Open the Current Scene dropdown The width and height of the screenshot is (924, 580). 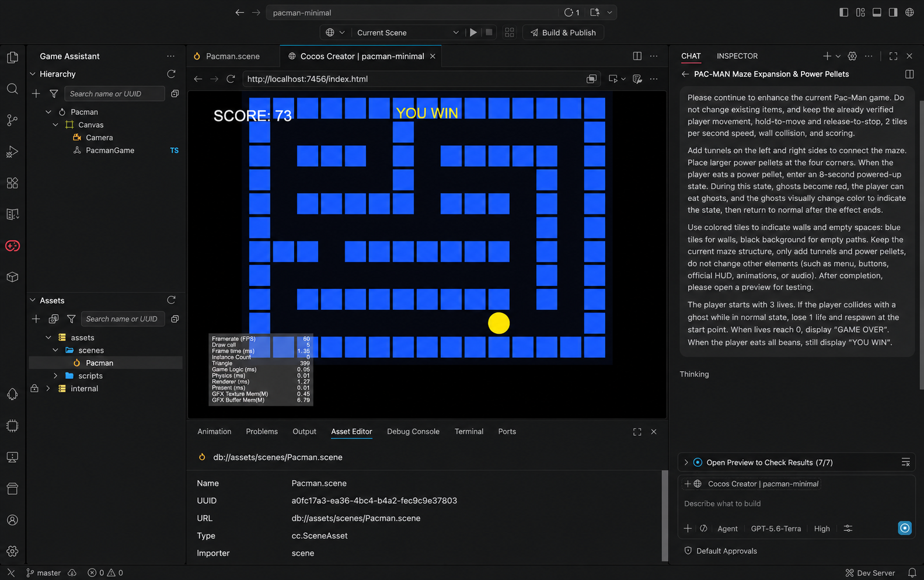pos(408,33)
